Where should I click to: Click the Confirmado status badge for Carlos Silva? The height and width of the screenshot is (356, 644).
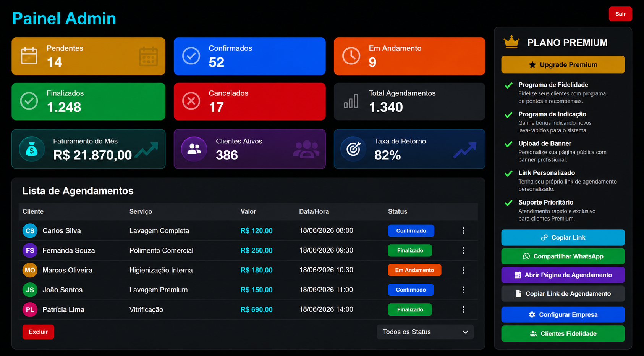(x=411, y=230)
